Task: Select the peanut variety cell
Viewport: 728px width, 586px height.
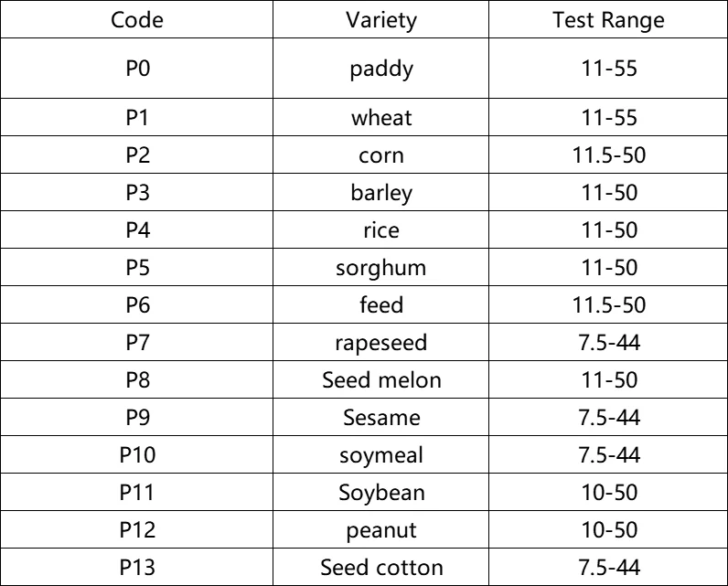Action: [381, 530]
